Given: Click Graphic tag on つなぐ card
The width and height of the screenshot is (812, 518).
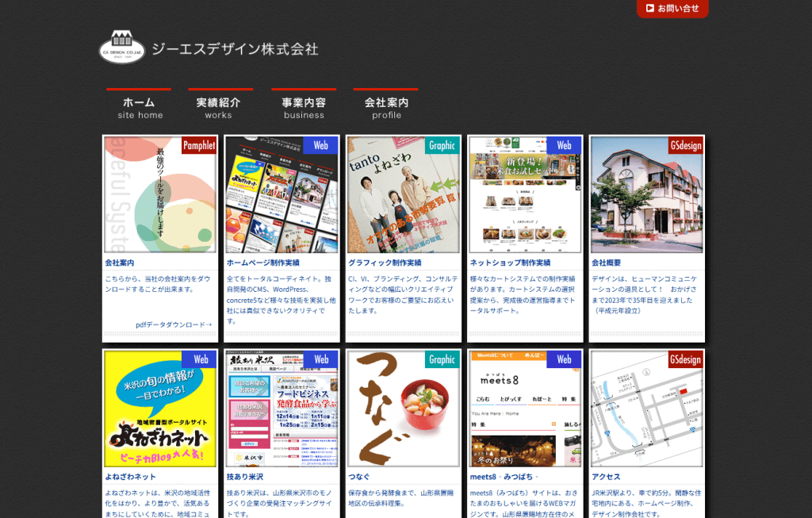Looking at the screenshot, I should point(442,359).
